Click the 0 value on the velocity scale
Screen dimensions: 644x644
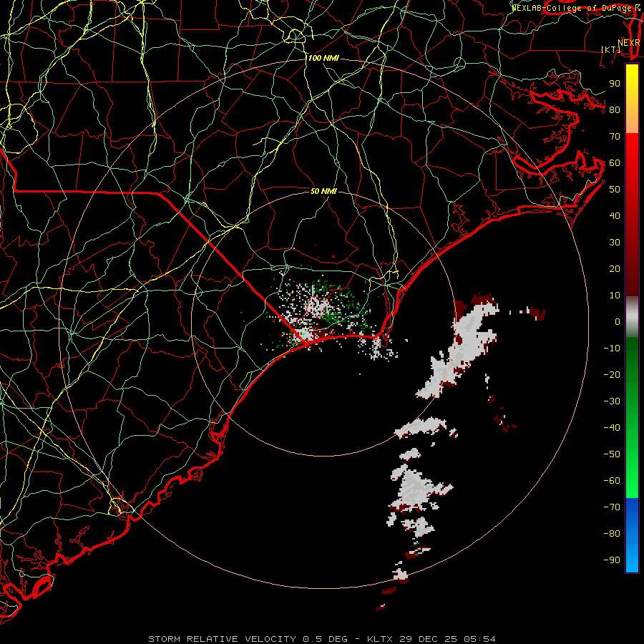[x=618, y=322]
